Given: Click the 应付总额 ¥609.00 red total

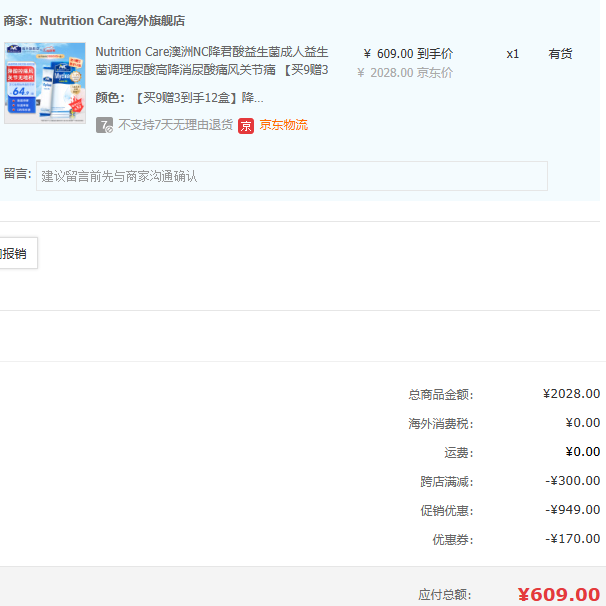Looking at the screenshot, I should pyautogui.click(x=559, y=594).
